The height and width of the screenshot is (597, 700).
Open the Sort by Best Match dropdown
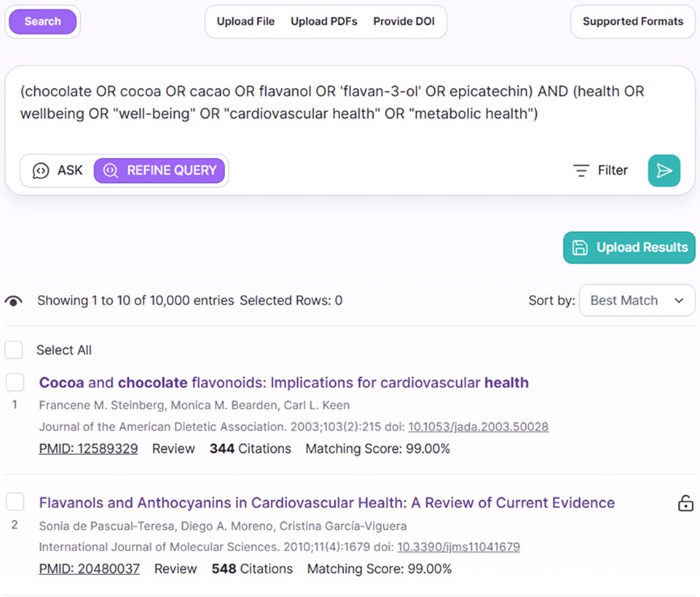point(636,301)
